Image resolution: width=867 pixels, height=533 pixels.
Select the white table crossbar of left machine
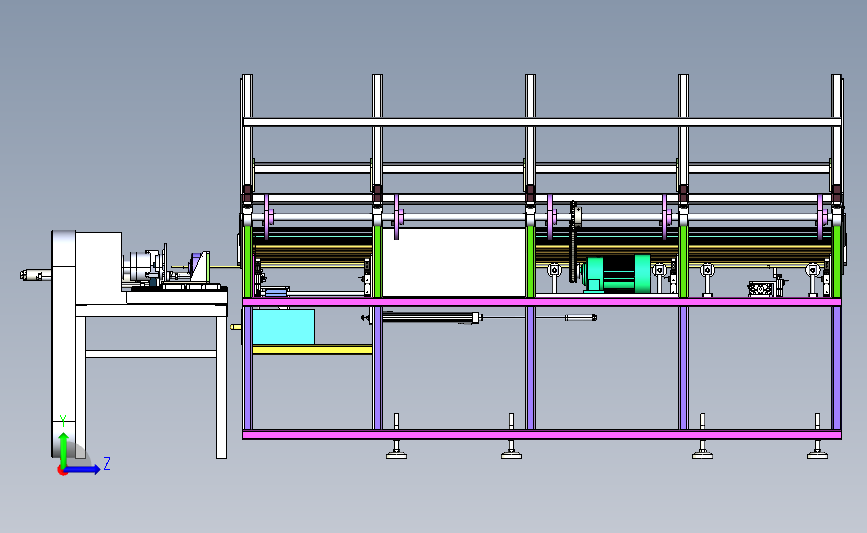[151, 354]
